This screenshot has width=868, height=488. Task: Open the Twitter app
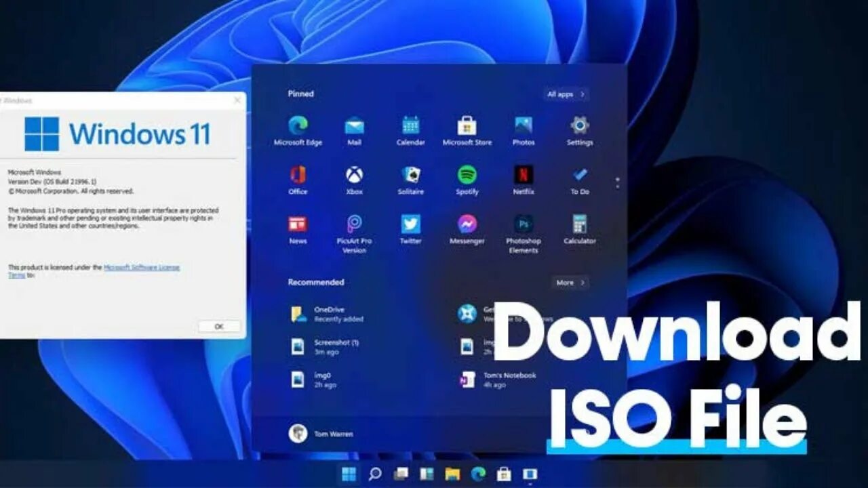point(410,230)
